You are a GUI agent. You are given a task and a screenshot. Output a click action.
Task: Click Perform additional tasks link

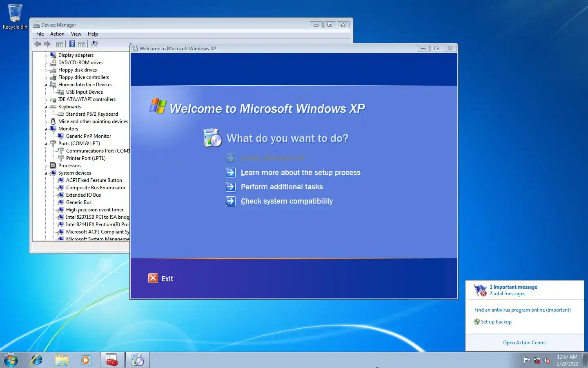click(282, 187)
